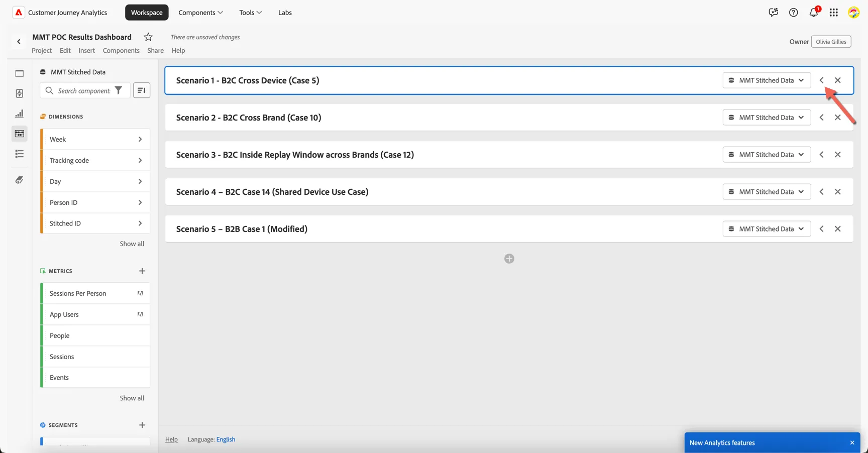Select the Panels icon in left rail

(20, 73)
